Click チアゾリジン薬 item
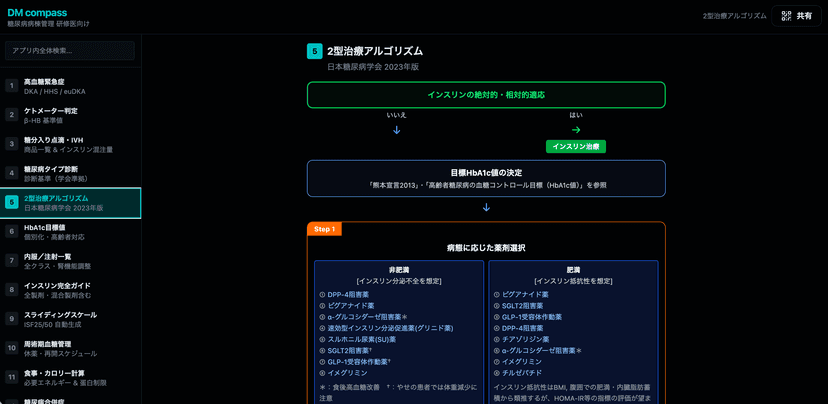 [x=525, y=339]
